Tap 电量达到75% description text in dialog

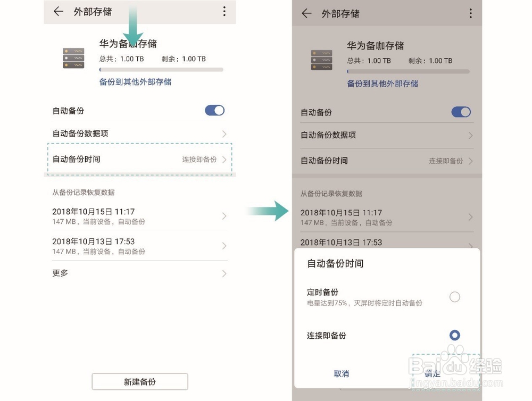click(x=364, y=303)
